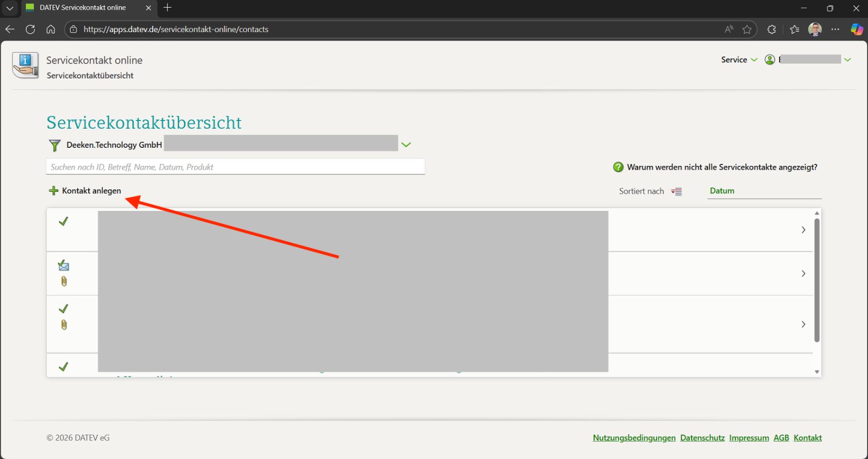Toggle sort order icon next to Sortiert nach
The width and height of the screenshot is (868, 459).
[x=676, y=191]
